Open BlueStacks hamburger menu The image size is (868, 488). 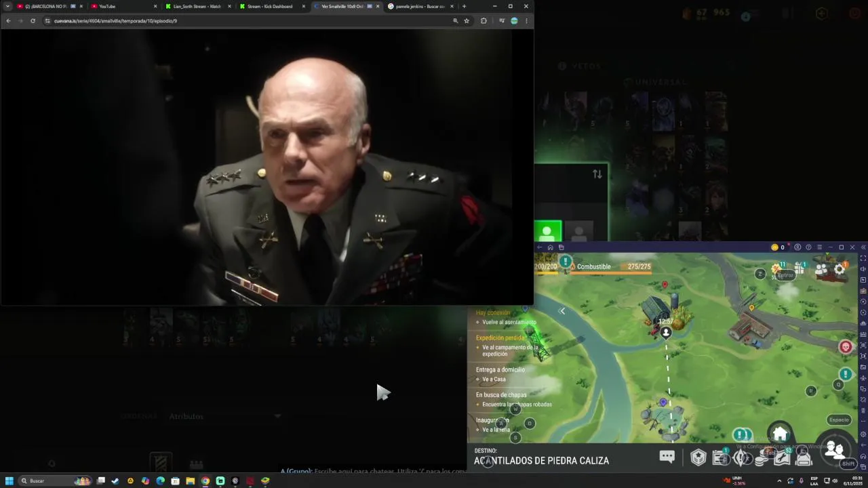tap(819, 247)
